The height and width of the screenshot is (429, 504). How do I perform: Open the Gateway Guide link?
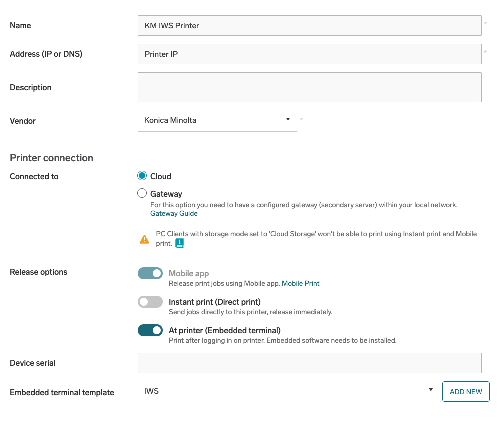click(x=174, y=213)
